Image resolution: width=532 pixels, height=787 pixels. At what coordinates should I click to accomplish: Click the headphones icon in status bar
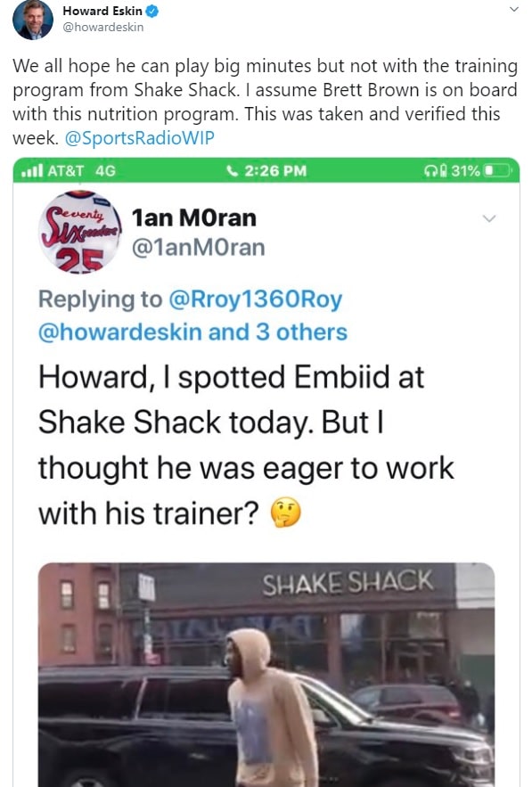coord(430,171)
